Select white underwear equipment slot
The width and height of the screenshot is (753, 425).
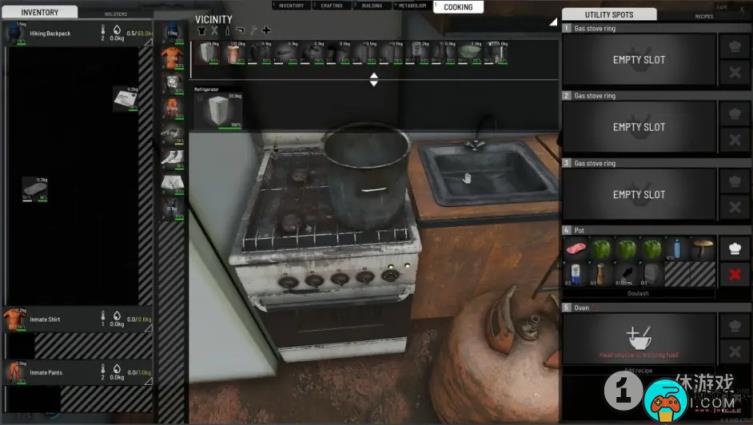(x=172, y=184)
